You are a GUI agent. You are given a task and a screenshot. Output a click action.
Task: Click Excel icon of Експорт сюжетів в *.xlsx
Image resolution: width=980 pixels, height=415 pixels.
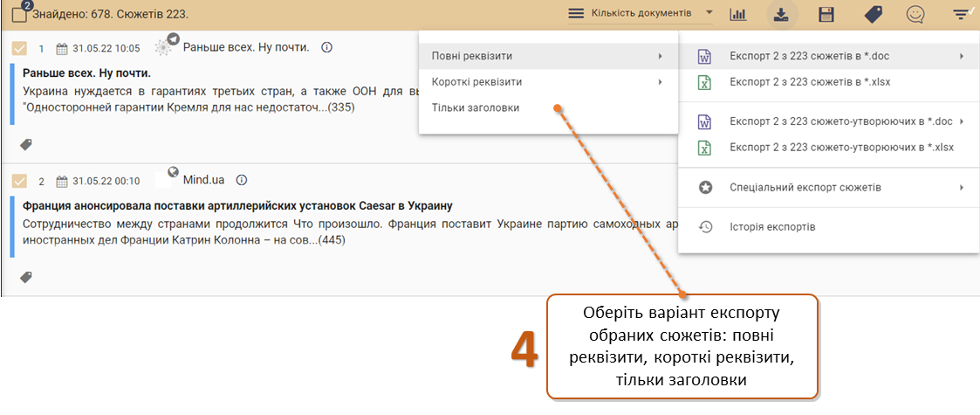pos(704,82)
